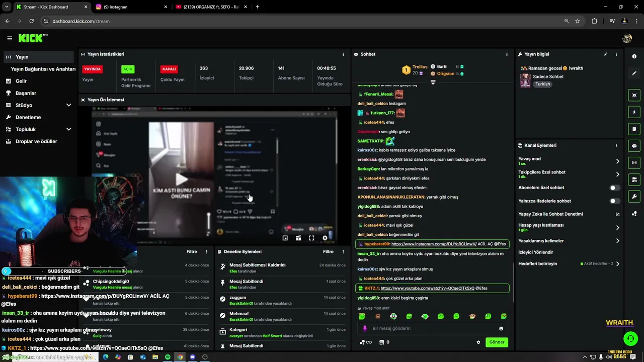Open the AI chat moderation external link icon
The width and height of the screenshot is (644, 362).
[x=618, y=214]
